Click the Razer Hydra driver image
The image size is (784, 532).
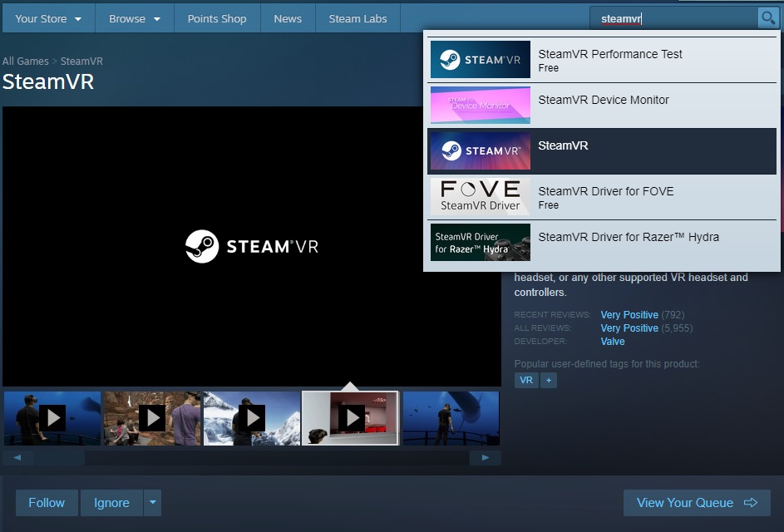tap(480, 243)
